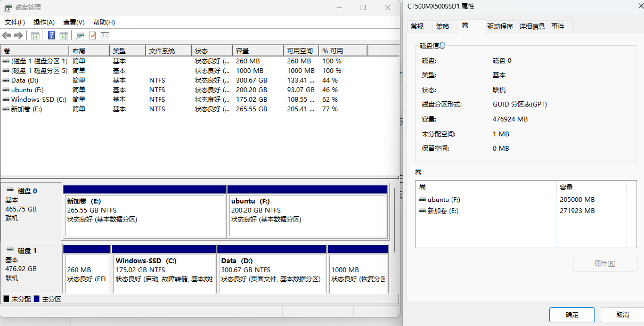
Task: Select the ubuntu (F:) row in volume list
Action: (x=199, y=90)
